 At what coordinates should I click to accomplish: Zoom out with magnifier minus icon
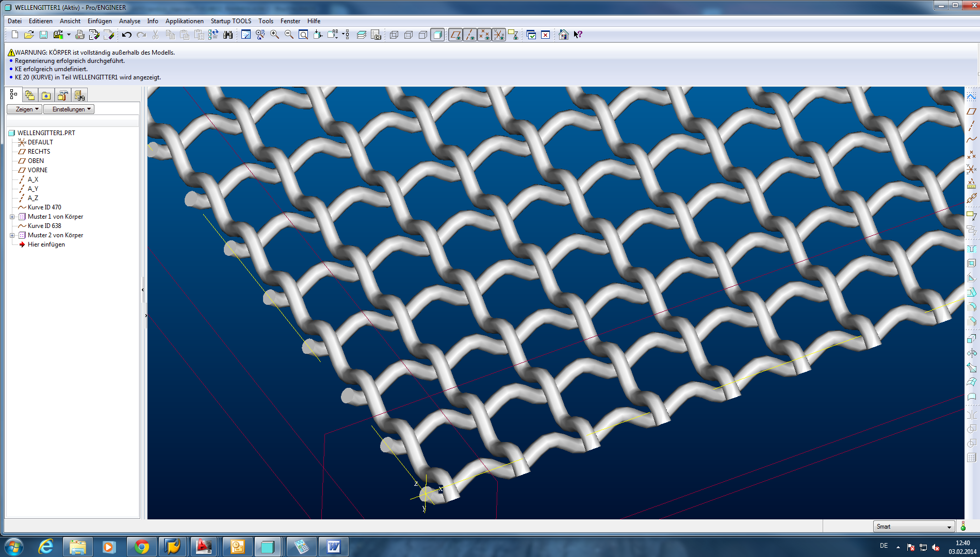click(x=289, y=35)
